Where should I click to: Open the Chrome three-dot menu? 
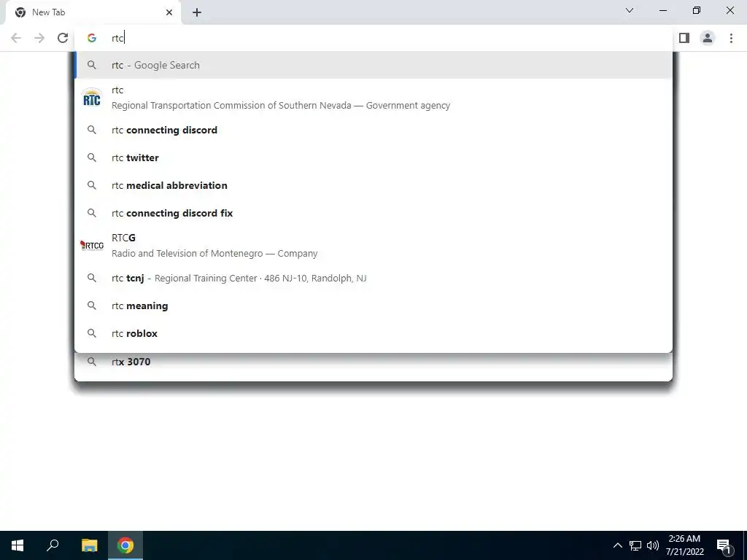click(x=731, y=38)
